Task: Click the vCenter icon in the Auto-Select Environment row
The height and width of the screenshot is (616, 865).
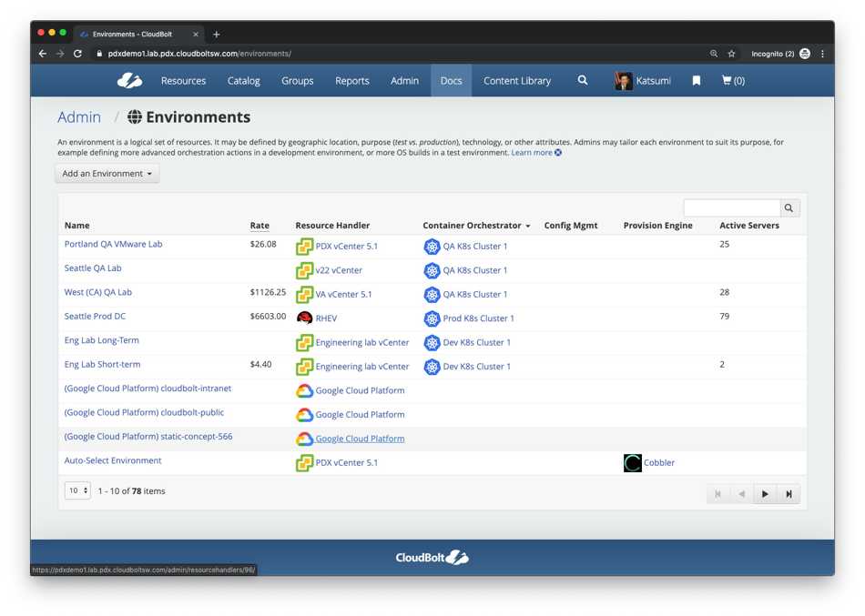Action: tap(304, 463)
